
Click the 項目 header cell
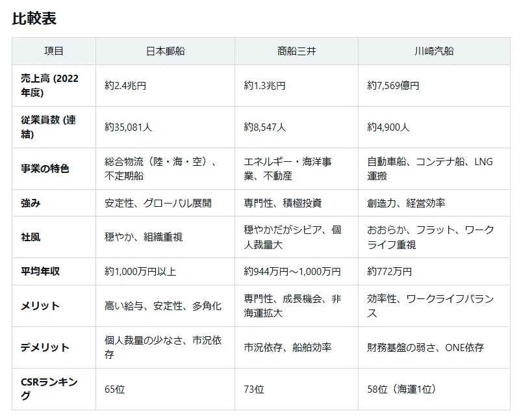tap(54, 51)
